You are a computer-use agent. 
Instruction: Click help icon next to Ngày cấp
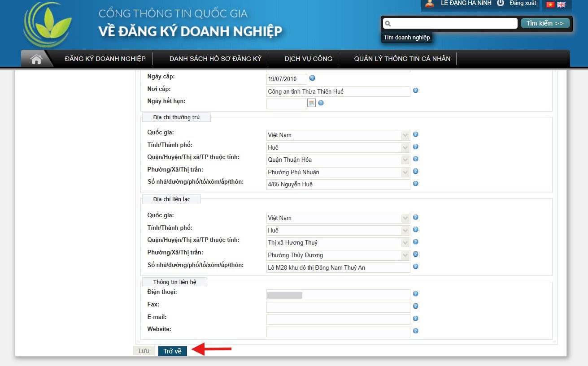(x=312, y=78)
